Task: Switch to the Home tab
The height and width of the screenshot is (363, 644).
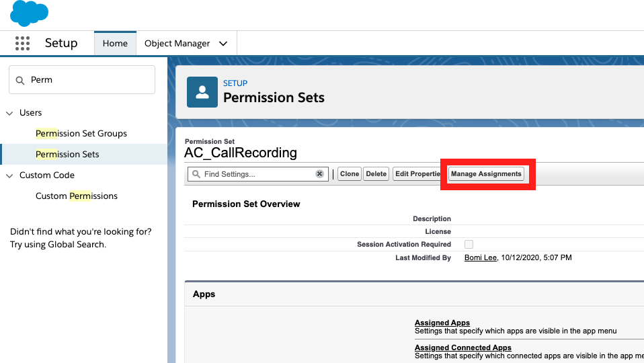Action: tap(115, 43)
